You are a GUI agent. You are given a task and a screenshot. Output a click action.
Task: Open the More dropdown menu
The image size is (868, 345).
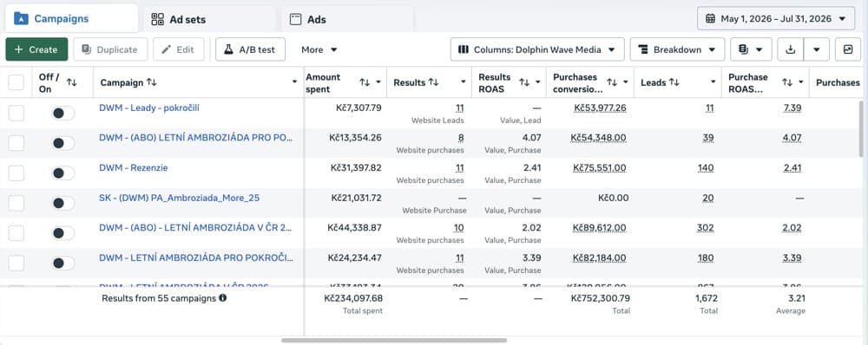(319, 49)
